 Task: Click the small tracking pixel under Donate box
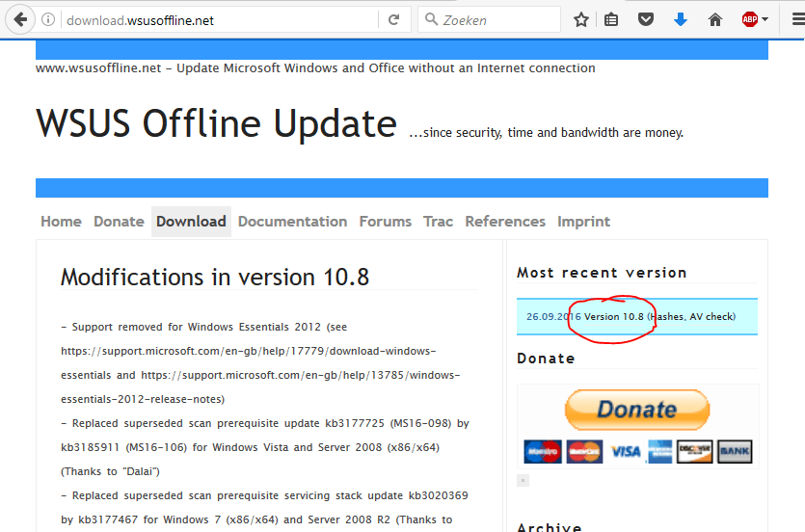pyautogui.click(x=523, y=481)
